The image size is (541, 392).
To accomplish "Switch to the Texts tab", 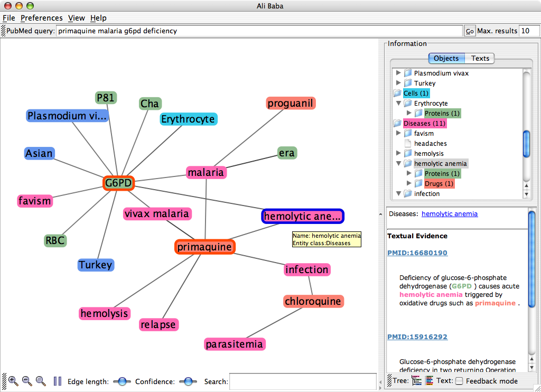I will (x=480, y=59).
